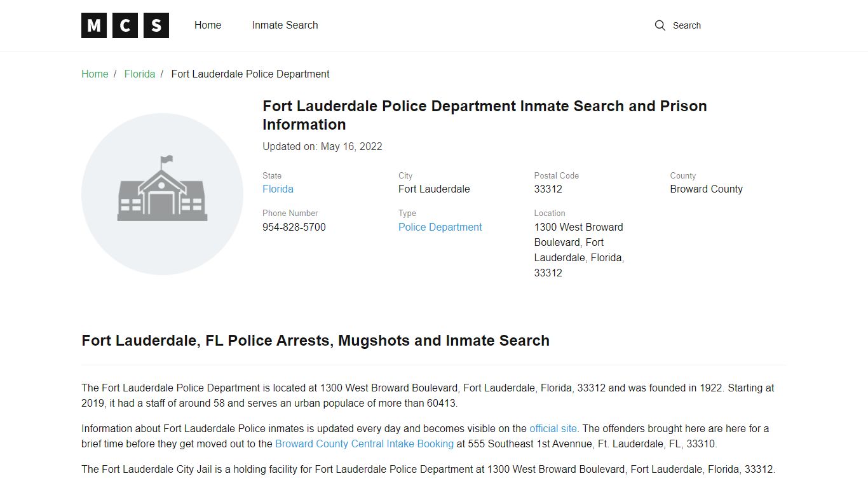This screenshot has width=868, height=488.
Task: Click the page title about Inmate Search and Prison Information
Action: coord(485,115)
